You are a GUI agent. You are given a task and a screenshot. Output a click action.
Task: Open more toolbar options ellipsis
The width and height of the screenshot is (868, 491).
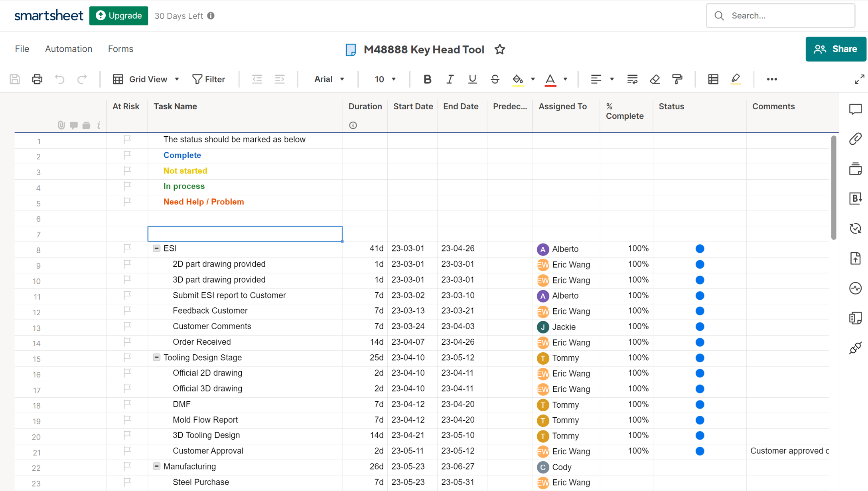pos(772,79)
